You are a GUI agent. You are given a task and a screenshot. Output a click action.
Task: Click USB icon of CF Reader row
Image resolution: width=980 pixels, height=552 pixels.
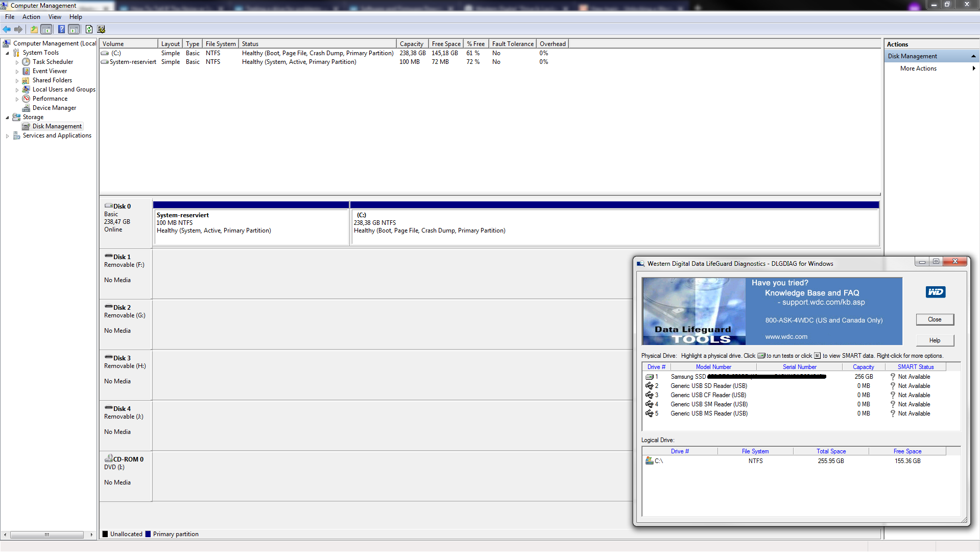(x=649, y=395)
